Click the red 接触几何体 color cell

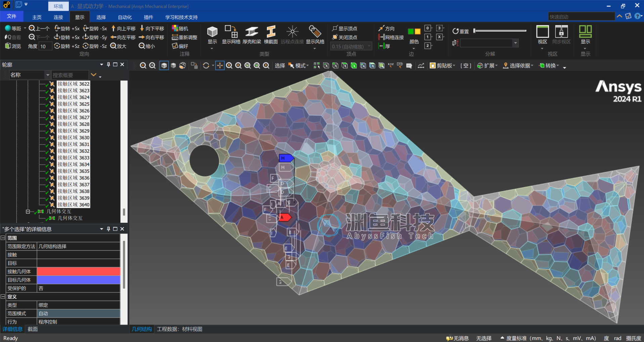[x=79, y=272]
